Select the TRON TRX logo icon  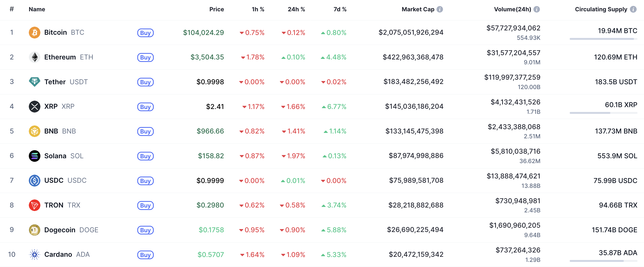click(34, 205)
